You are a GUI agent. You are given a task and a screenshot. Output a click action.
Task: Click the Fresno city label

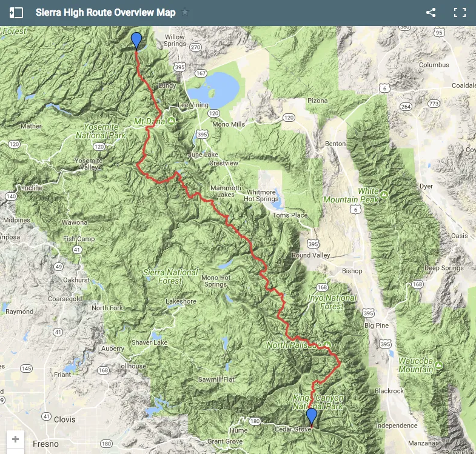[45, 444]
